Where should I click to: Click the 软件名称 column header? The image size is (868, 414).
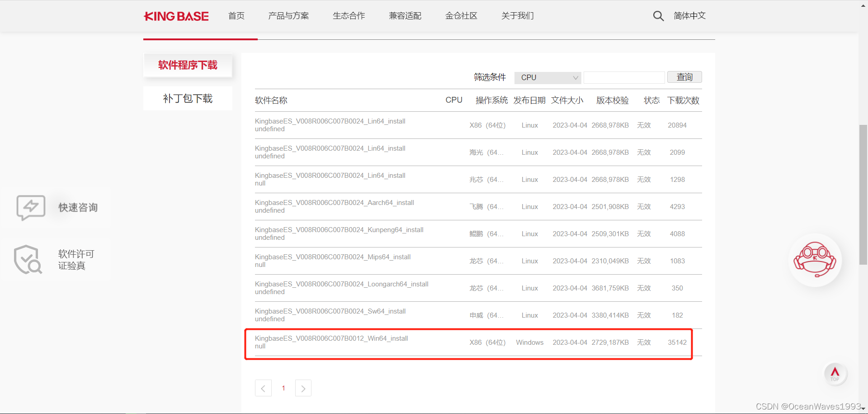point(271,100)
